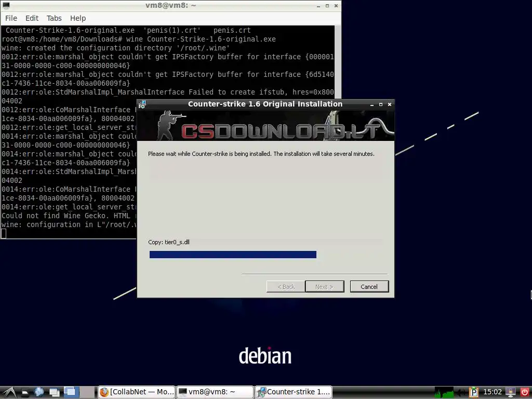Maximize the Counter-strike installer window
The height and width of the screenshot is (399, 532).
pos(381,104)
